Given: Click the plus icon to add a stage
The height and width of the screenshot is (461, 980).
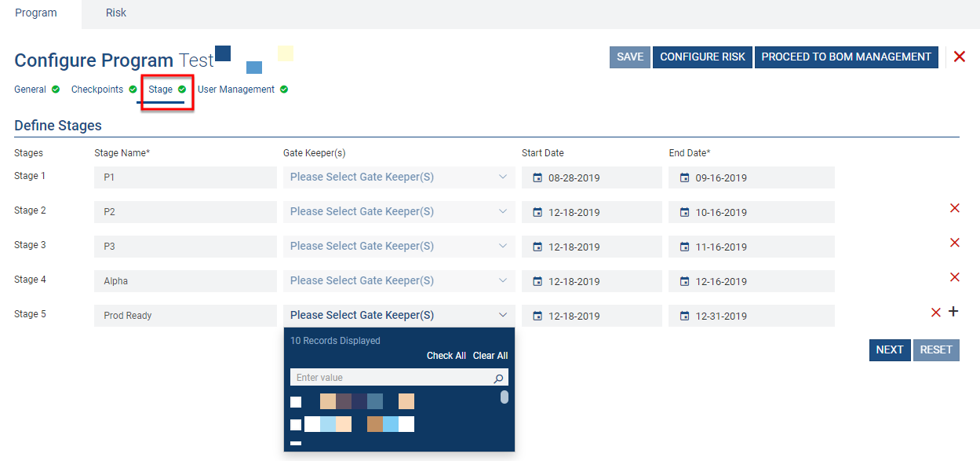Looking at the screenshot, I should pyautogui.click(x=953, y=312).
